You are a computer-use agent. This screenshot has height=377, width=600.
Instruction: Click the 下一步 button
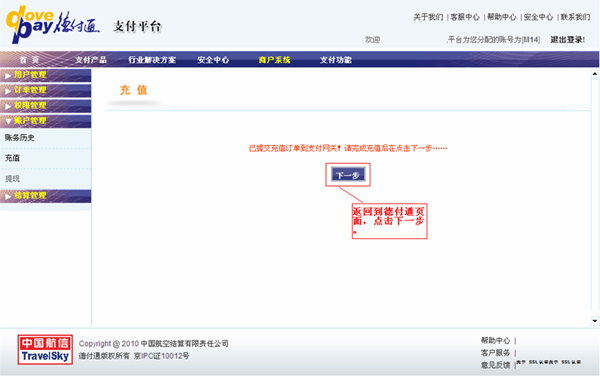tap(348, 175)
